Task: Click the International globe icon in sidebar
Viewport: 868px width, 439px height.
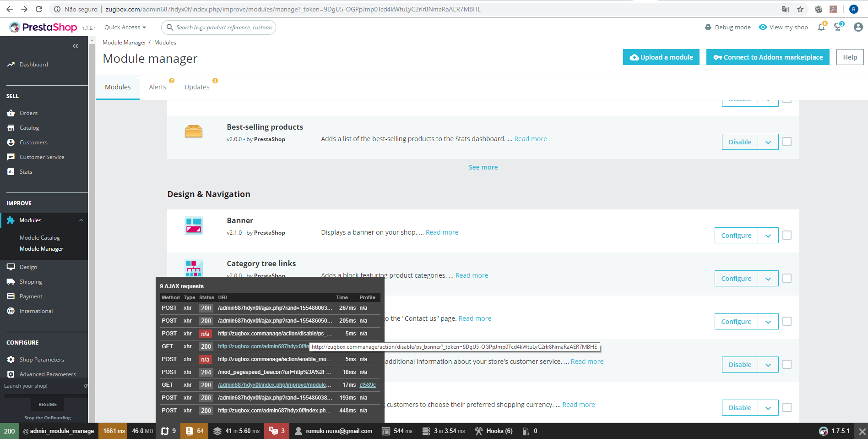Action: click(x=11, y=311)
